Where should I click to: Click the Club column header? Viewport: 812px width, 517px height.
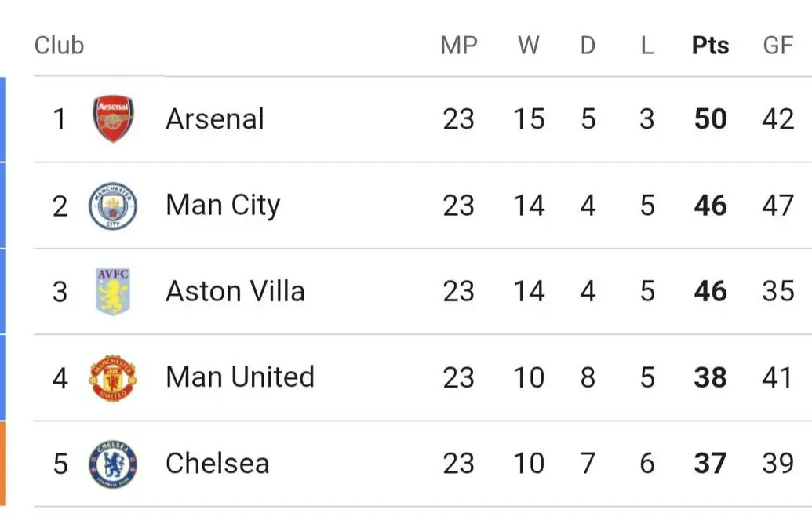(x=59, y=46)
